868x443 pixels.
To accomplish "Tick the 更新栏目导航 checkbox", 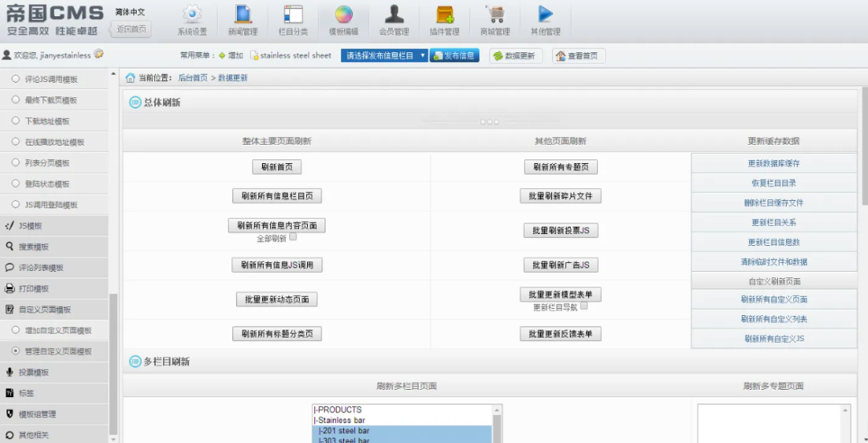I will [584, 306].
